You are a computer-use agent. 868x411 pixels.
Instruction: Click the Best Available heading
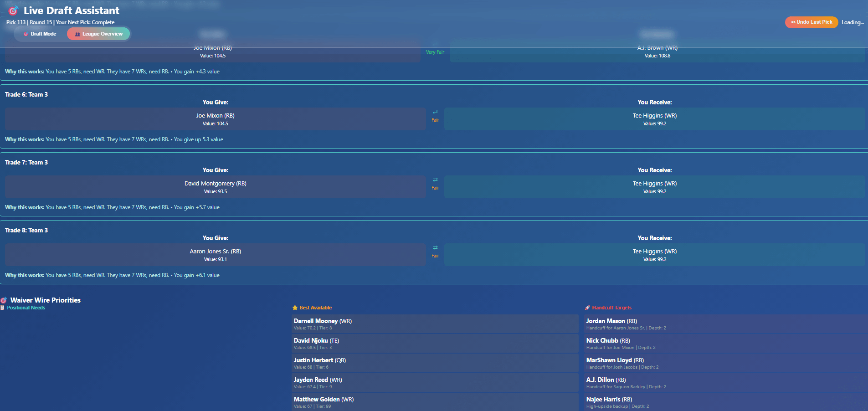[x=315, y=308]
